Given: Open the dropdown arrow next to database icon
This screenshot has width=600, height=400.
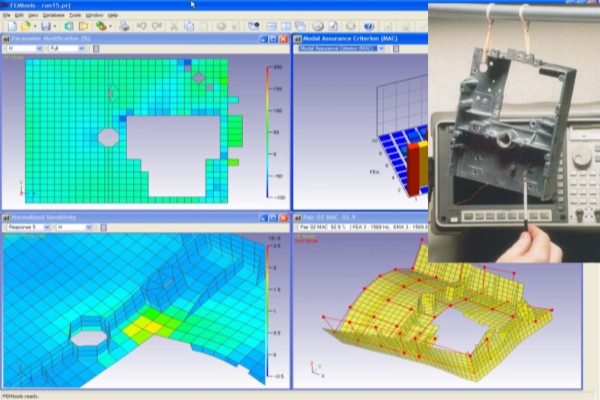Looking at the screenshot, I should tap(110, 26).
